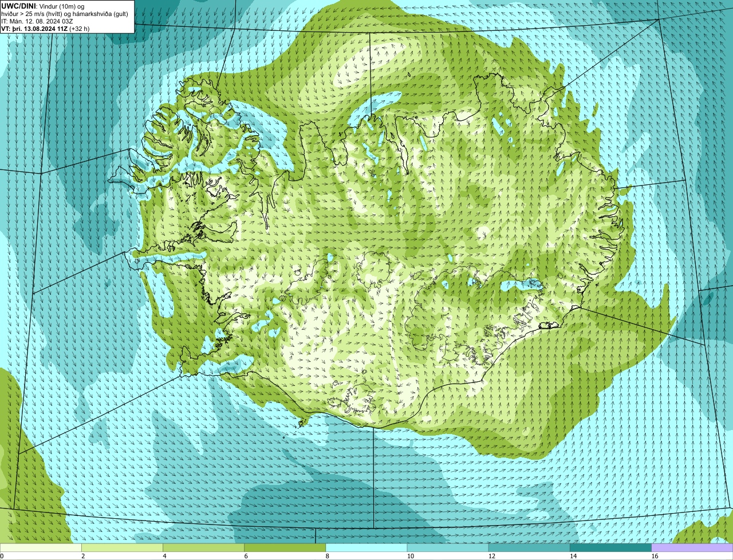Click the legend scale label "4"
The image size is (733, 560).
pos(164,556)
